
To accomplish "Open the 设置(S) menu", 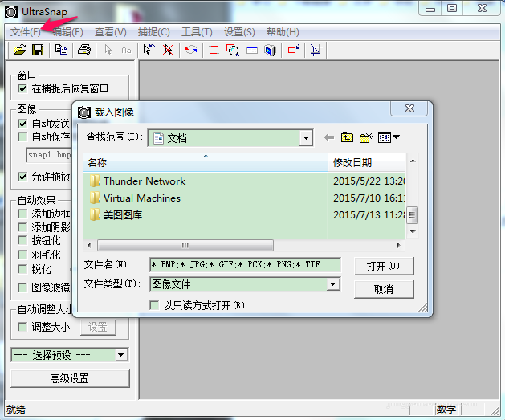I will 239,32.
